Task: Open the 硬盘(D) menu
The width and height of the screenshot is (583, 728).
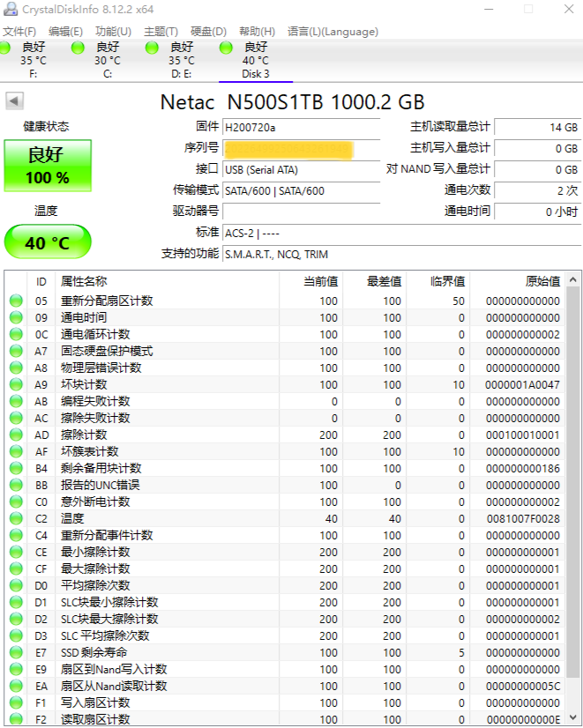Action: 208,32
